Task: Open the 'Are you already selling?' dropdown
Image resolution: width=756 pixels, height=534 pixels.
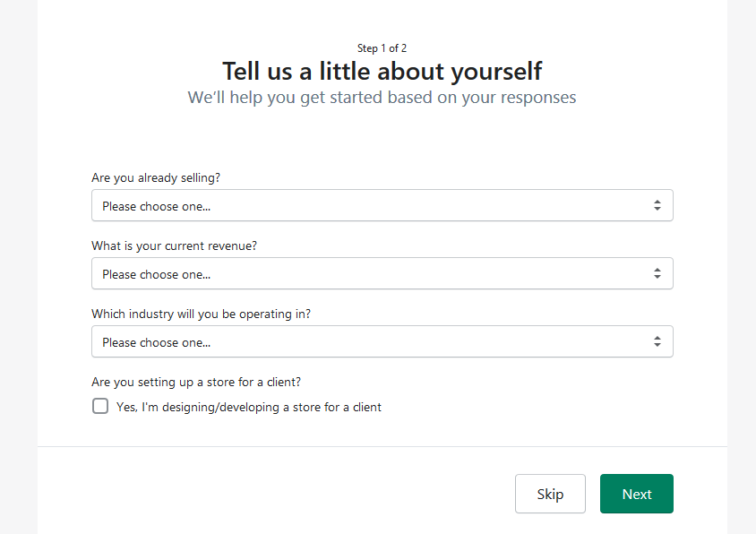Action: (382, 205)
